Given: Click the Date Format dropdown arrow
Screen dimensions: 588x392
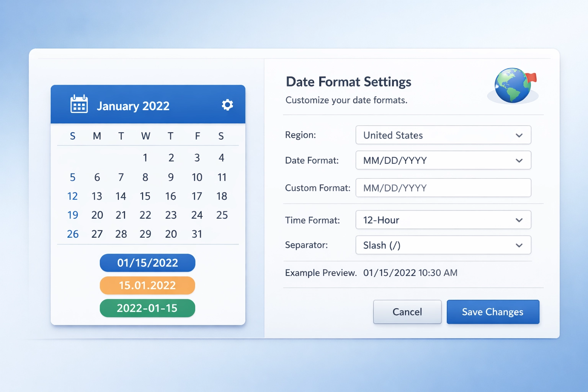Looking at the screenshot, I should tap(519, 160).
